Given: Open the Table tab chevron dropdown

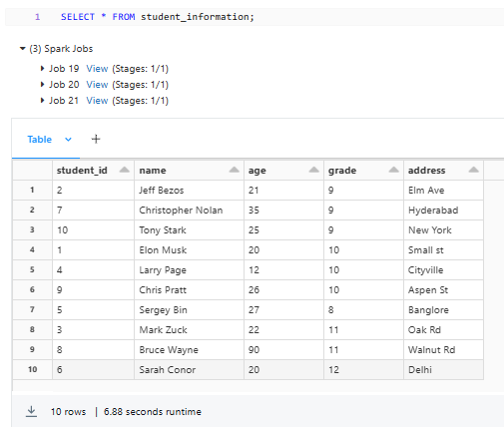Looking at the screenshot, I should click(x=68, y=140).
